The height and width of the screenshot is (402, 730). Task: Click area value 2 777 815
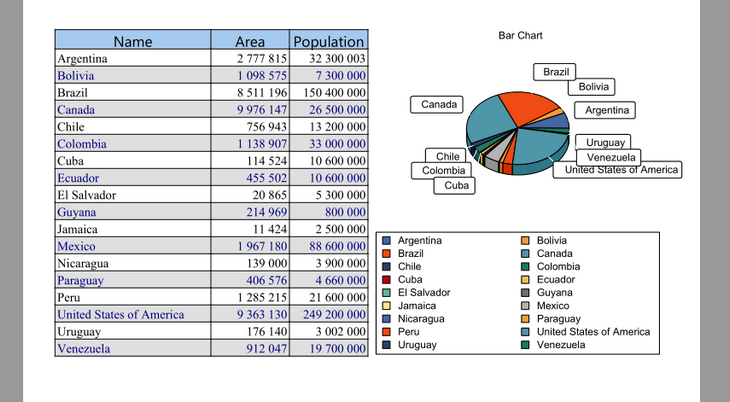pyautogui.click(x=262, y=59)
